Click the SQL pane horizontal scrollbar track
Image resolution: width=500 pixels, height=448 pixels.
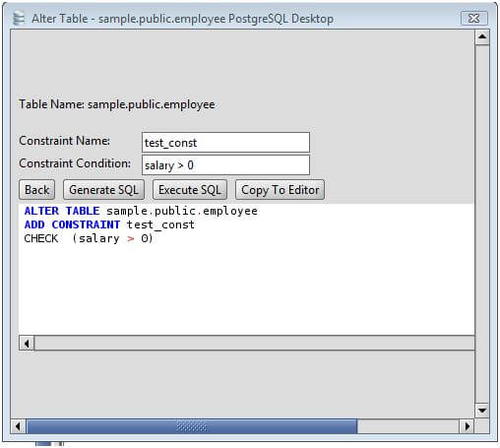point(254,344)
